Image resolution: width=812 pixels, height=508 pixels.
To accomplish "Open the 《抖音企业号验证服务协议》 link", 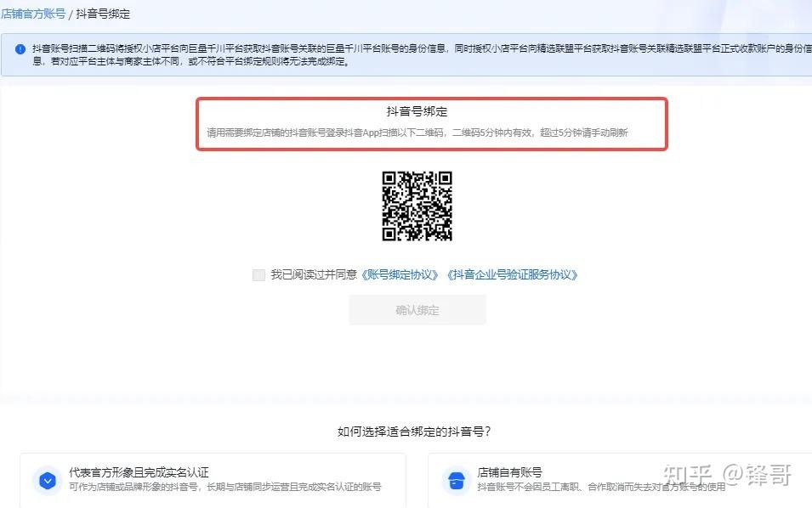I will (512, 274).
